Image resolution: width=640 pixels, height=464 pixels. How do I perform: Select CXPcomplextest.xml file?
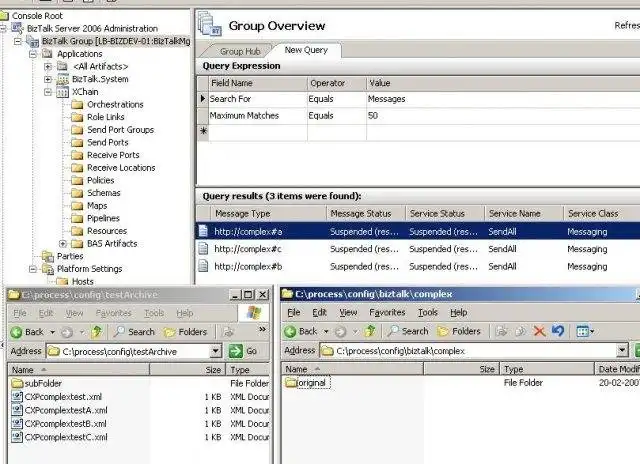tap(63, 397)
